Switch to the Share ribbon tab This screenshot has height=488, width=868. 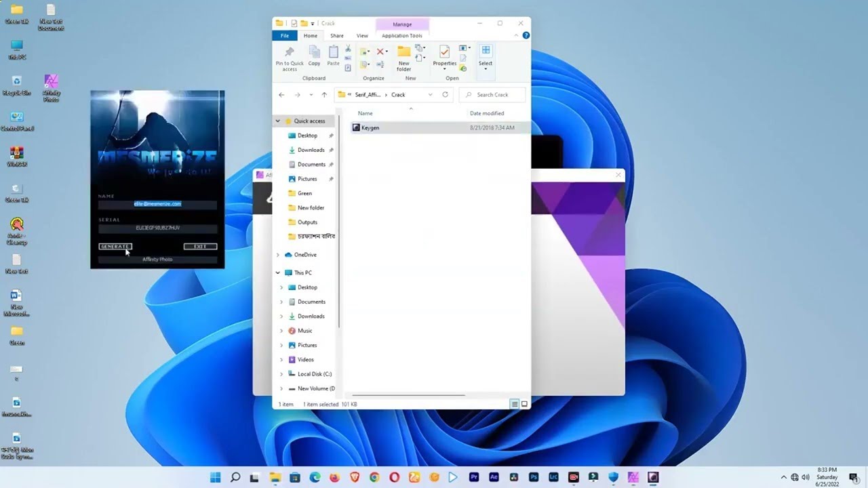coord(336,35)
